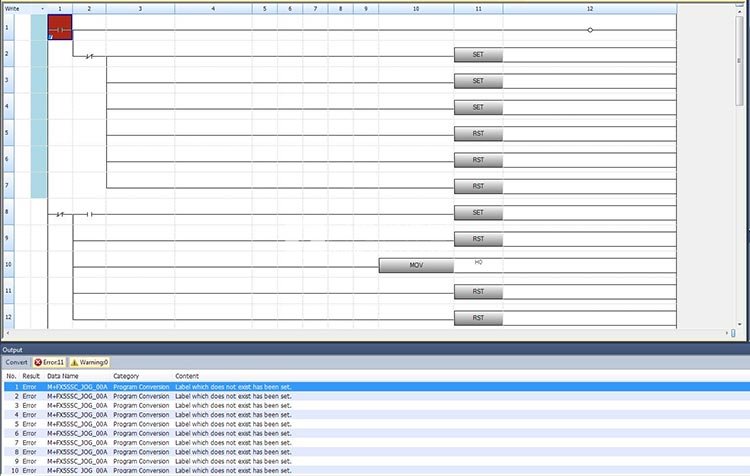Select error row number 8
Screen dimensions: 750x476
[377, 452]
